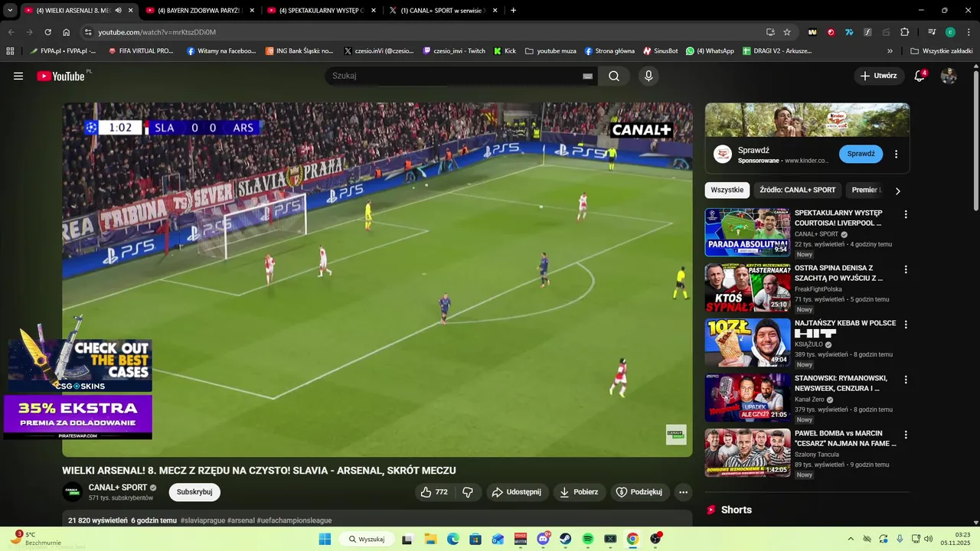Screen dimensions: 980x551
Task: Mute the playing Wielki Arsenal tab
Action: [x=118, y=11]
